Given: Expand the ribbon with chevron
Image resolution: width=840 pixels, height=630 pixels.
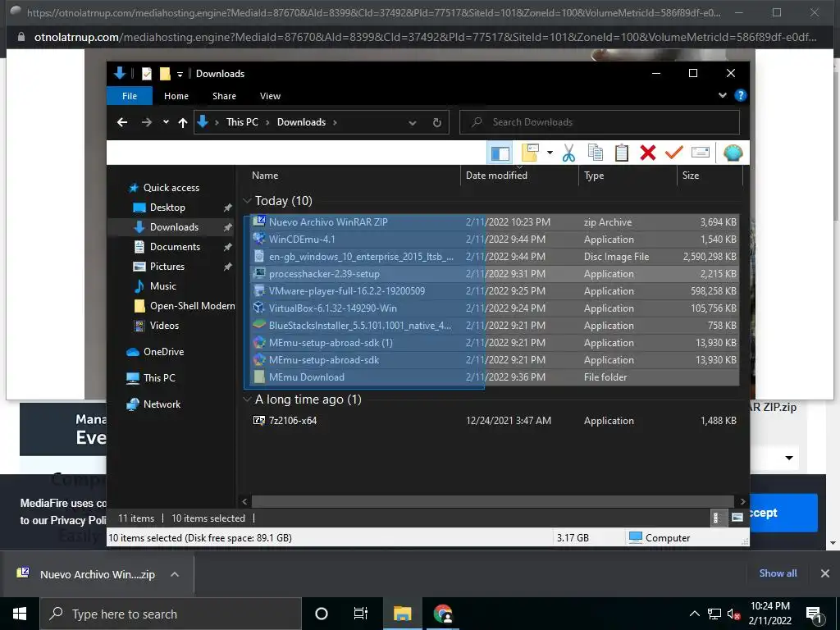Looking at the screenshot, I should pos(722,95).
